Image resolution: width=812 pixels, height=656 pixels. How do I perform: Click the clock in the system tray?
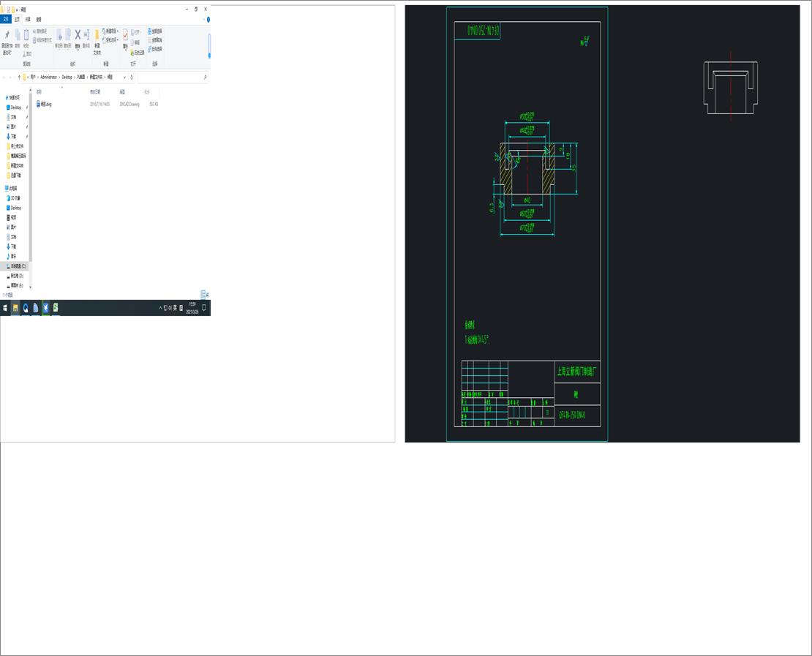tap(192, 308)
